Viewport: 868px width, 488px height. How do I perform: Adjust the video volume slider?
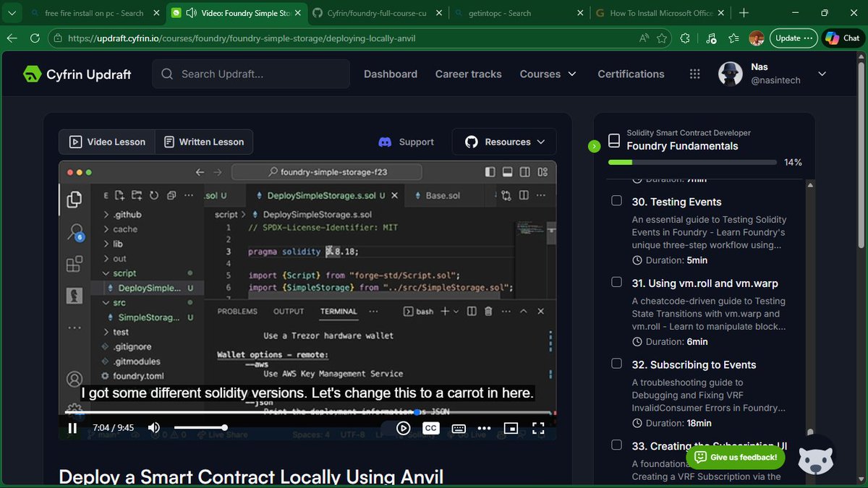[200, 428]
